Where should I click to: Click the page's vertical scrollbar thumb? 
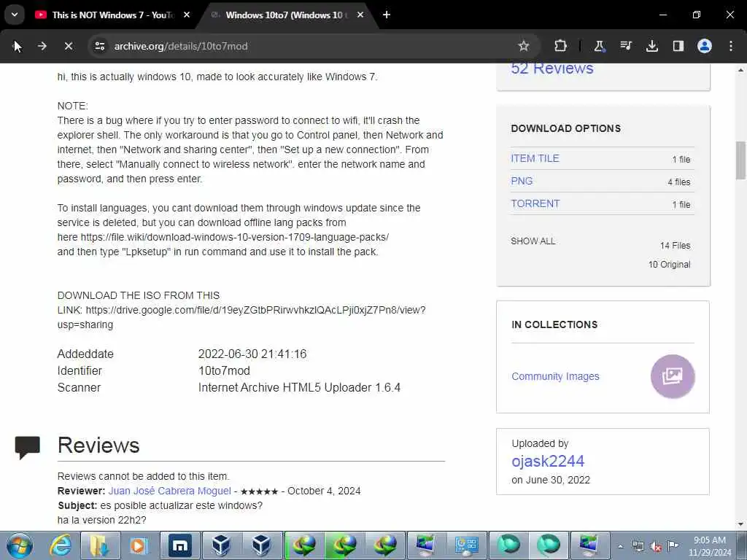741,160
